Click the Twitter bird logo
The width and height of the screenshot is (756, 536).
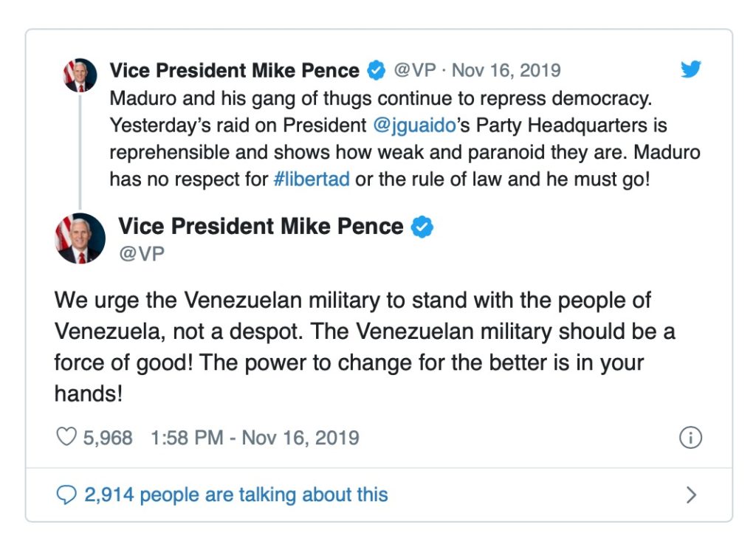coord(690,70)
